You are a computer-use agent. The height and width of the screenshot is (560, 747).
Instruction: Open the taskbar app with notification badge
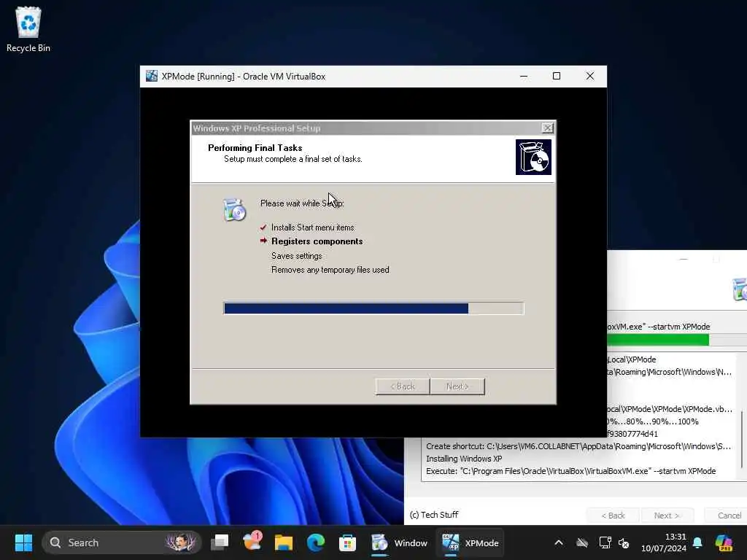(252, 542)
